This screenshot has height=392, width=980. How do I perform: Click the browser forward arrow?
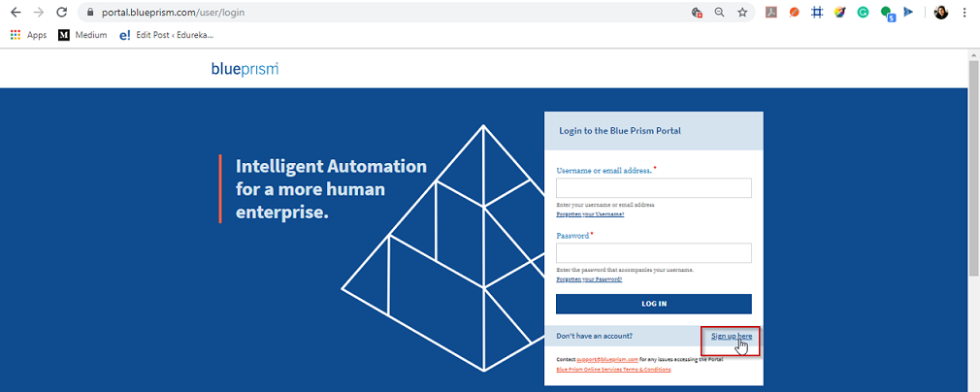pos(39,12)
